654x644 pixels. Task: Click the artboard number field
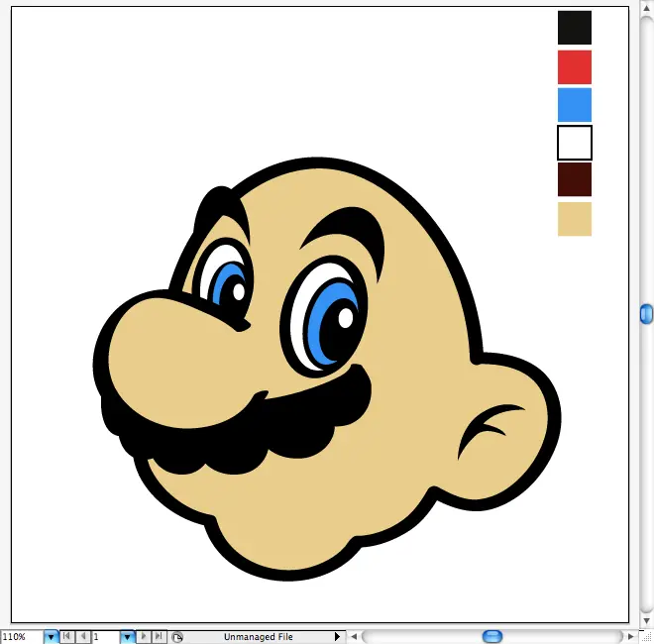tap(104, 637)
